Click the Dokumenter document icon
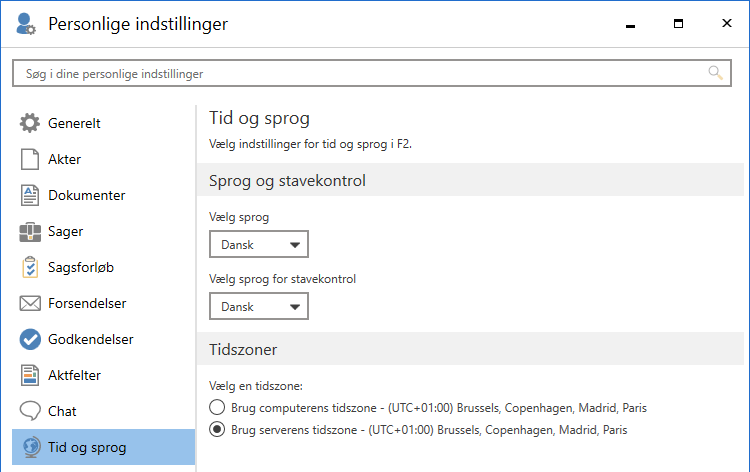This screenshot has height=472, width=750. (x=30, y=195)
